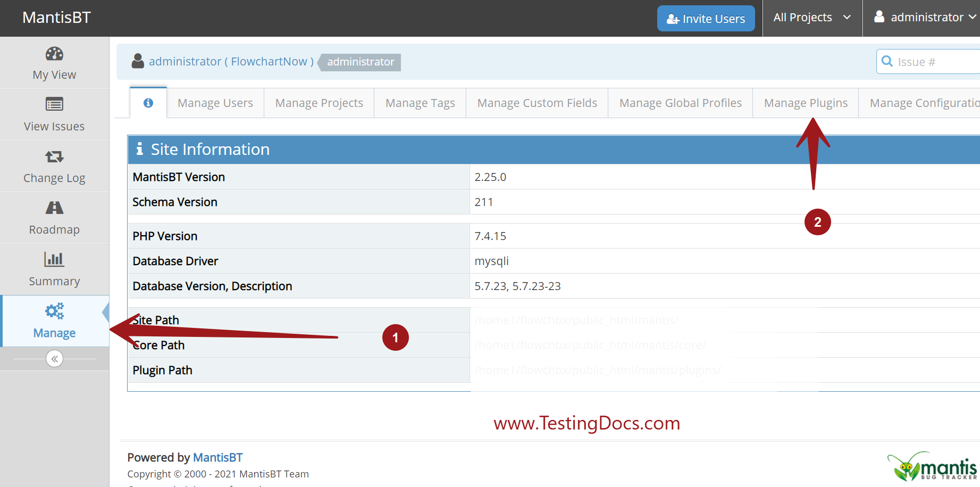Screen dimensions: 980x487
Task: Collapse the sidebar with the chevron button
Action: 54,359
